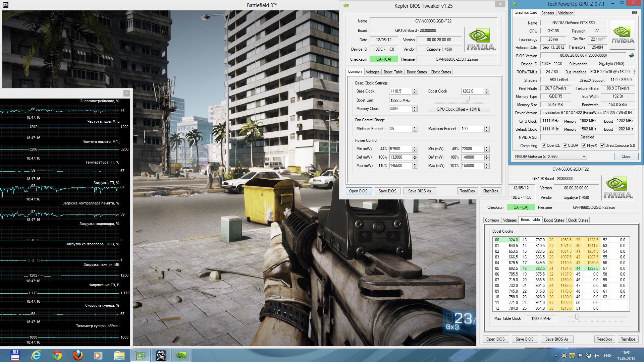This screenshot has width=644, height=362.
Task: Toggle the PhysX checkbox
Action: 584,145
